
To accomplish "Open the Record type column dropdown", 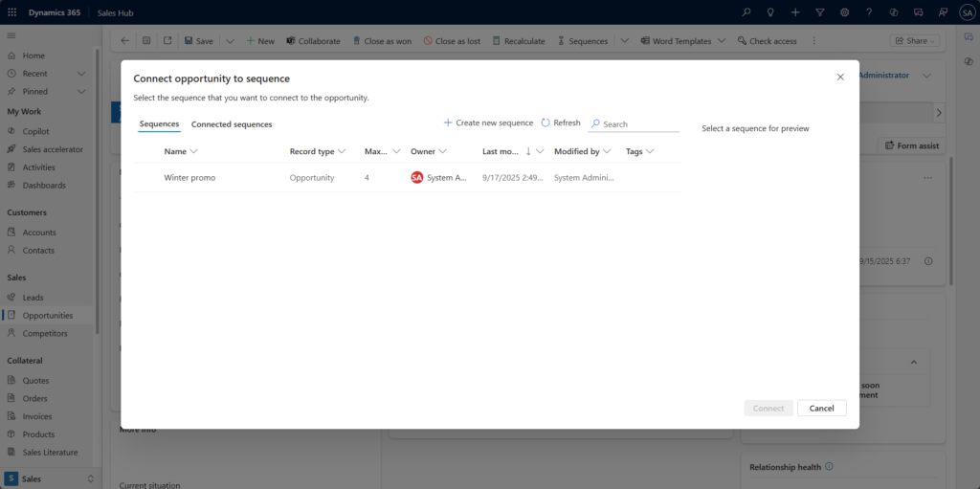I will click(342, 151).
